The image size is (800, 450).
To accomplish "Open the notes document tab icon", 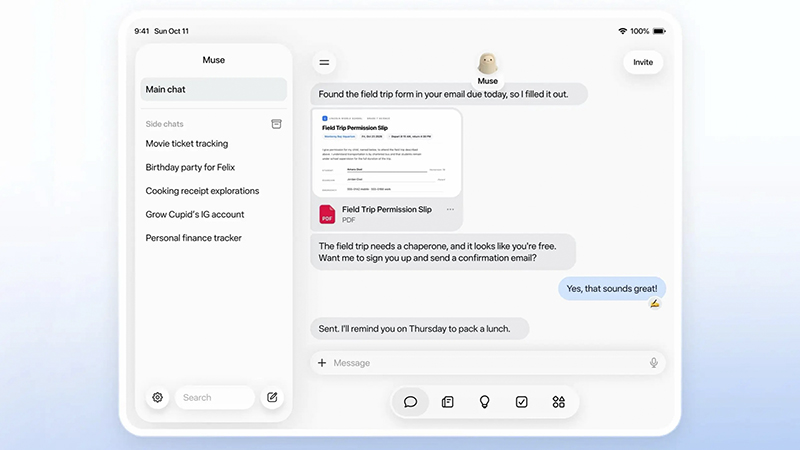I will click(447, 402).
